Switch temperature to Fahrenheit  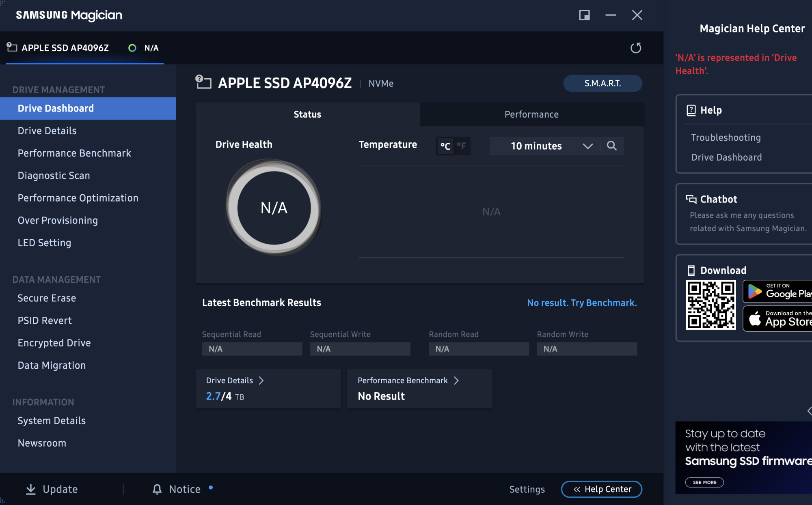[462, 146]
